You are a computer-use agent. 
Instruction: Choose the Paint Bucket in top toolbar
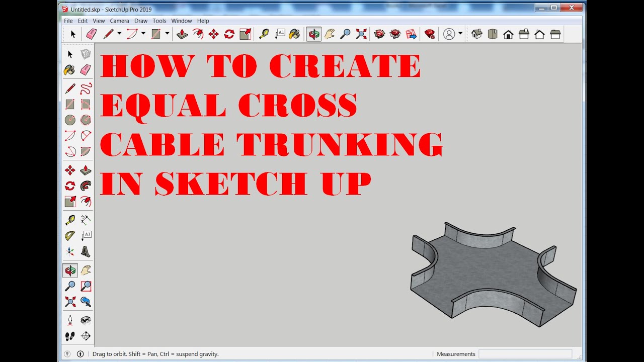click(x=295, y=34)
